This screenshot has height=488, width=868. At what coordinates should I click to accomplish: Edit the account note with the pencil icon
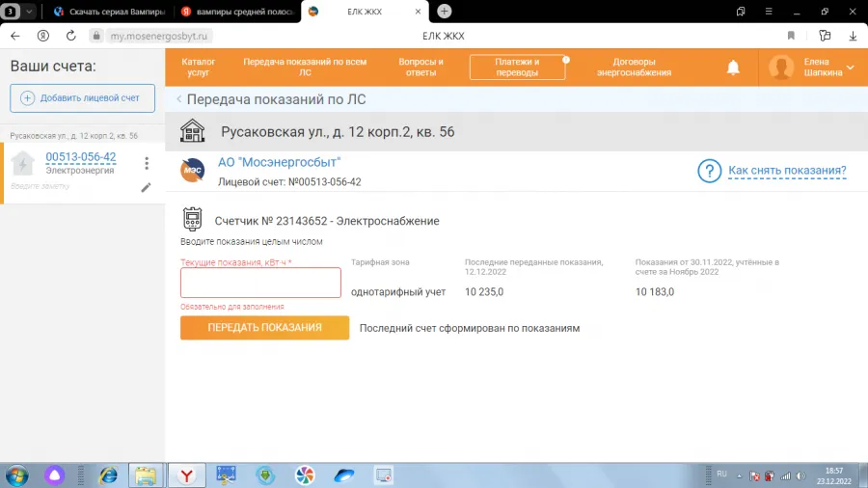146,187
